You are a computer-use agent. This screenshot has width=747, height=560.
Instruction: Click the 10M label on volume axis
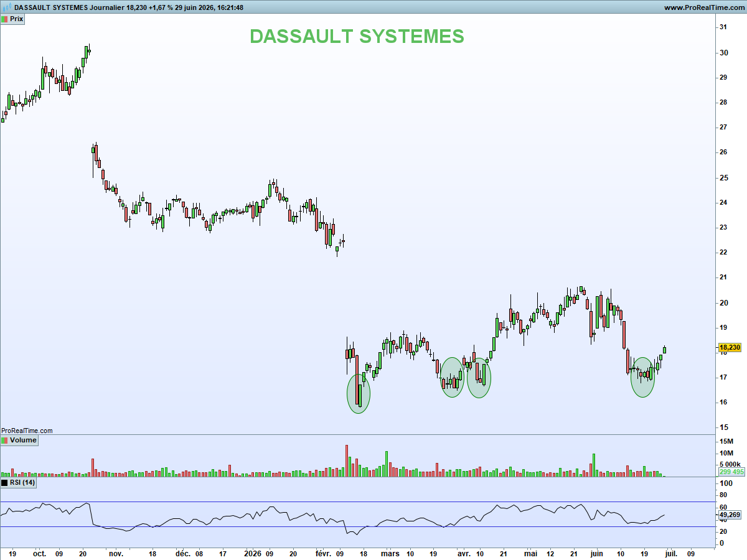pyautogui.click(x=726, y=453)
